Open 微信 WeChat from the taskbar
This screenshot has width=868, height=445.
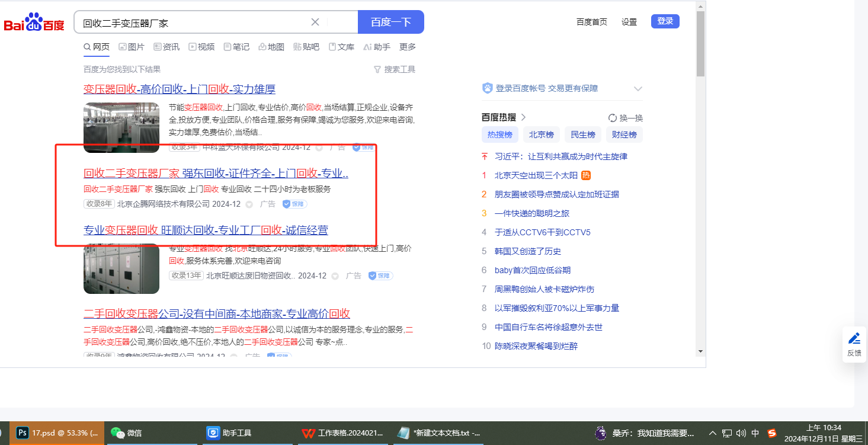(x=127, y=433)
